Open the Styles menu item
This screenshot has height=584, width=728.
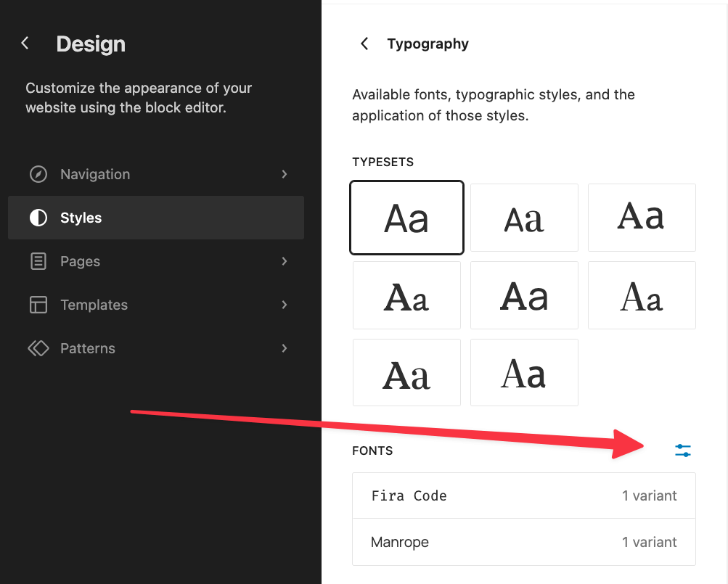[x=155, y=218]
